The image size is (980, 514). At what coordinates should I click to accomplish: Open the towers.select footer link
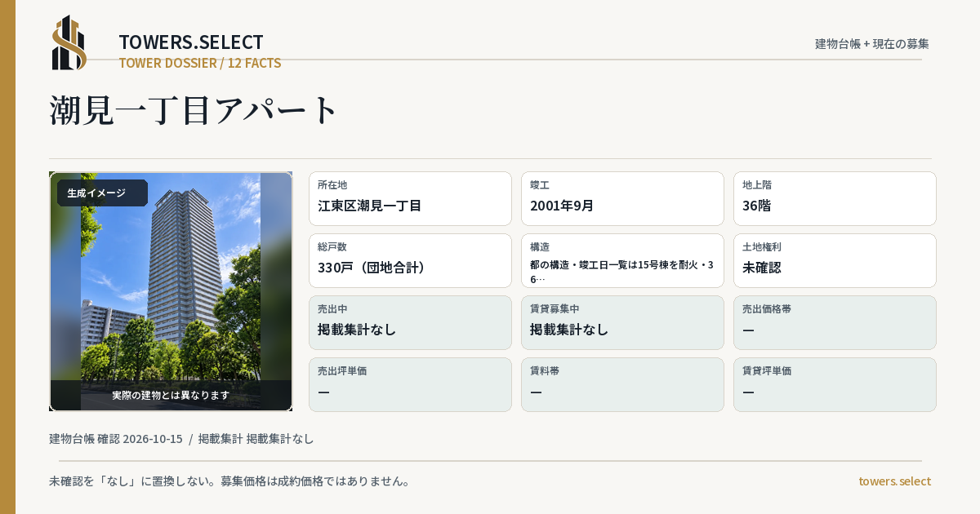pos(894,481)
